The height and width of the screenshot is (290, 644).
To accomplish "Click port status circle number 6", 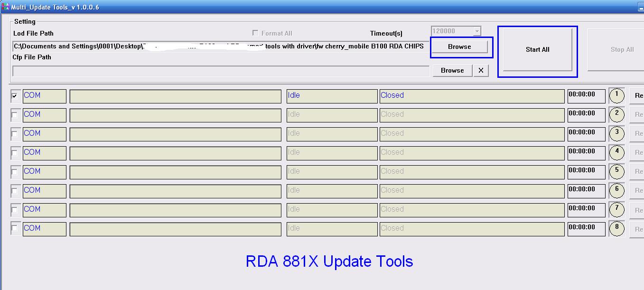I will [x=616, y=190].
